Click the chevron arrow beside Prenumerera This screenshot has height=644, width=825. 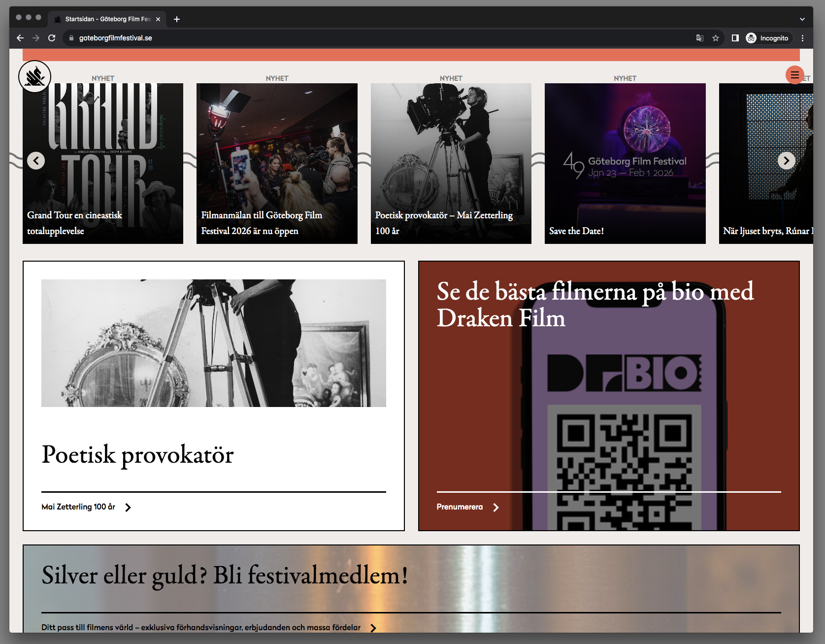[x=496, y=507]
